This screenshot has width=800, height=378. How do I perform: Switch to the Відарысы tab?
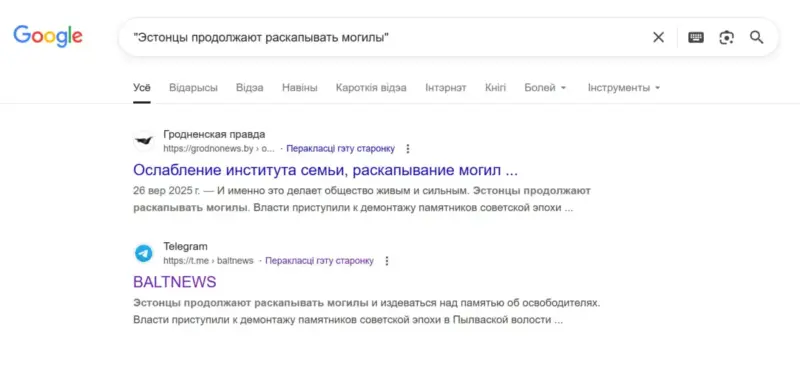click(193, 88)
